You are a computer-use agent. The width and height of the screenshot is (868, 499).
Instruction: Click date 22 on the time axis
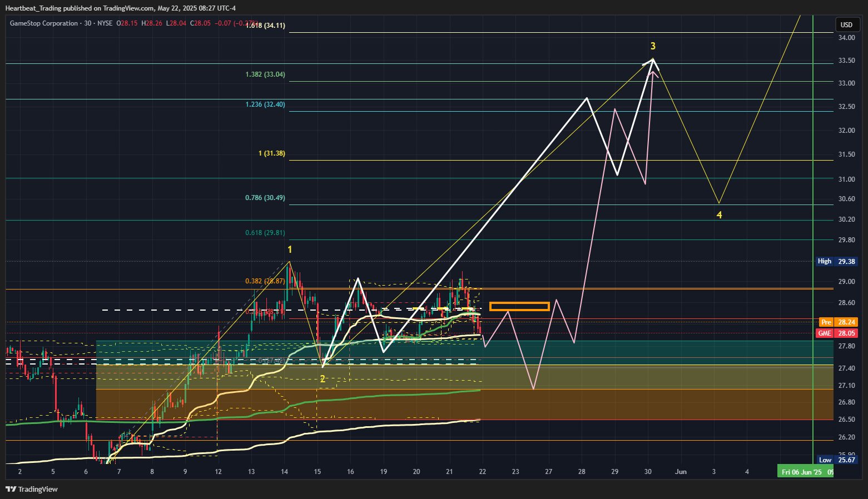tap(483, 472)
